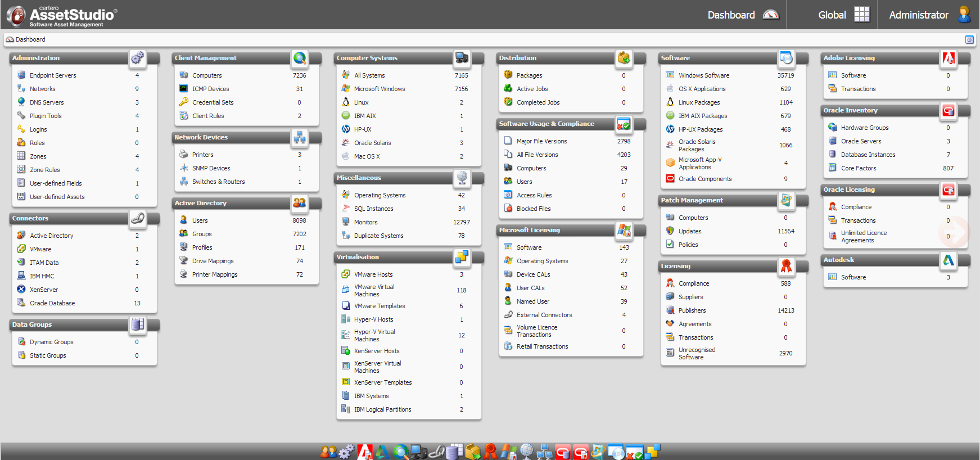
Task: Open Duplicate Systems under Miscellaneous
Action: [378, 236]
